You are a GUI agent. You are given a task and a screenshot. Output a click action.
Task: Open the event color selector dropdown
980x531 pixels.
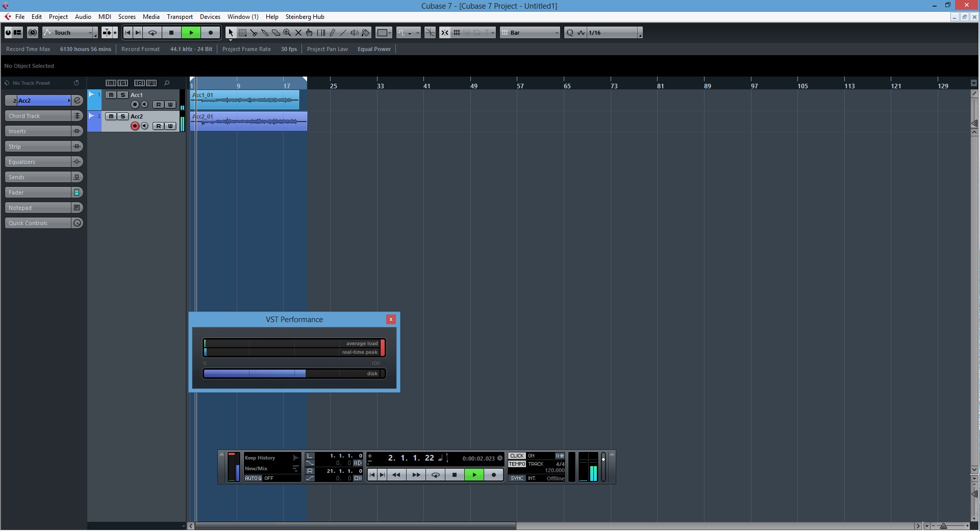[385, 33]
